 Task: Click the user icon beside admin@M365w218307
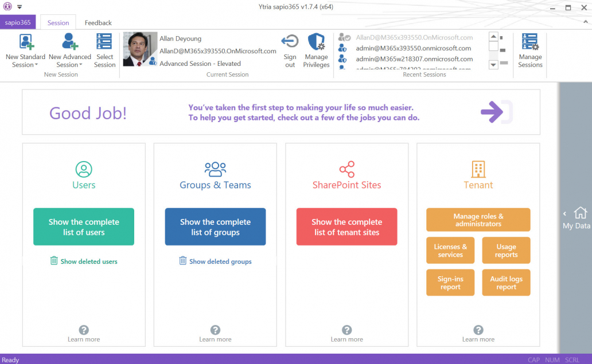point(342,59)
